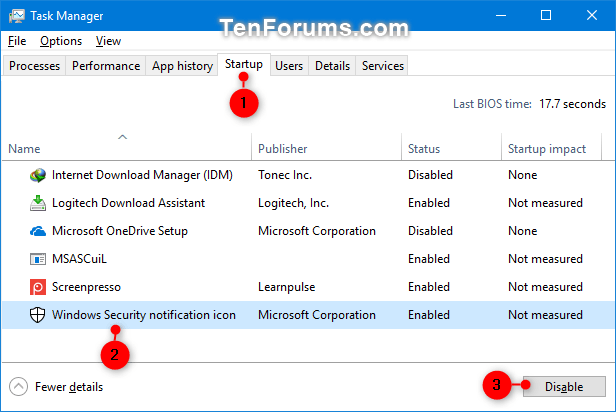Select Logitech Download Assistant row name
Viewport: 616px width, 412px height.
tap(128, 203)
